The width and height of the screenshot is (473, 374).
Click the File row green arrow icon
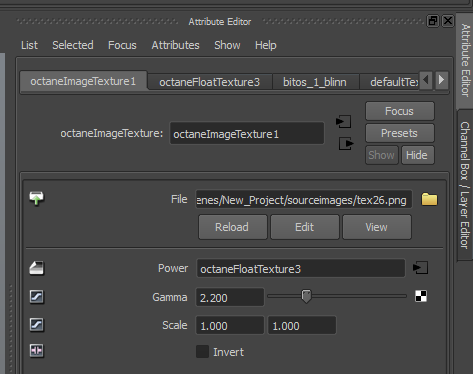pos(36,198)
